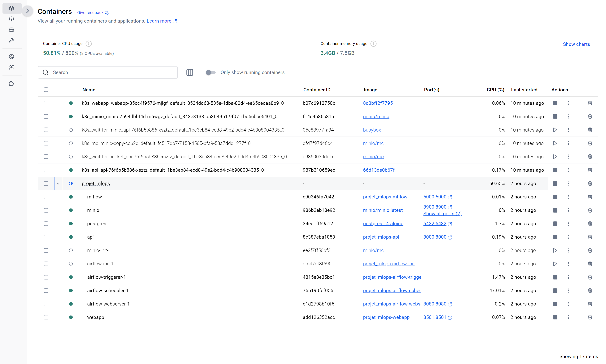Expand Show all ports for minio

[442, 214]
